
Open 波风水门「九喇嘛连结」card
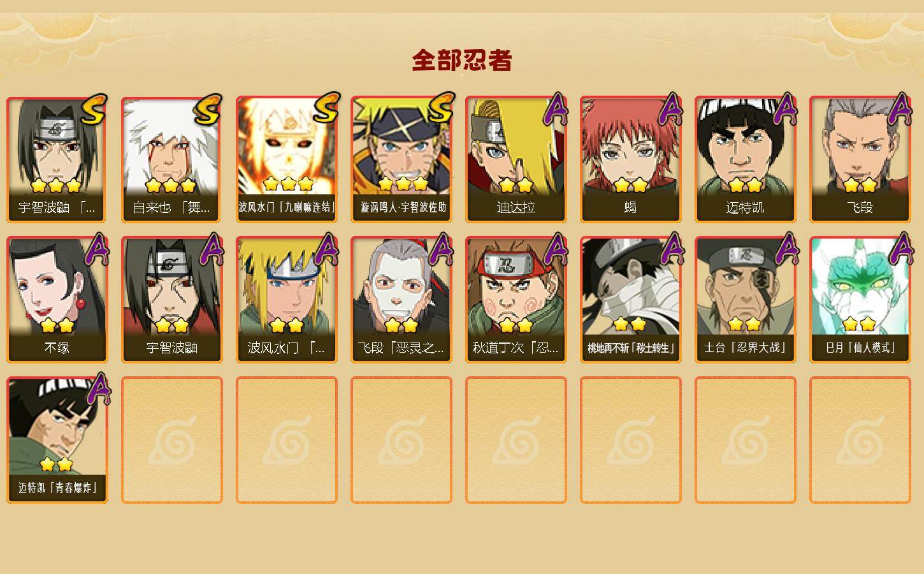[x=287, y=159]
